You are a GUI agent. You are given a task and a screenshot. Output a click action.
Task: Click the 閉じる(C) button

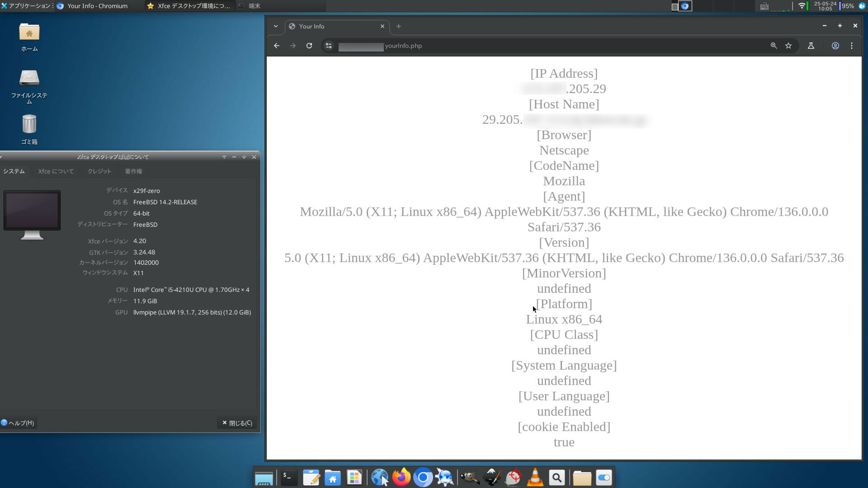coord(237,423)
